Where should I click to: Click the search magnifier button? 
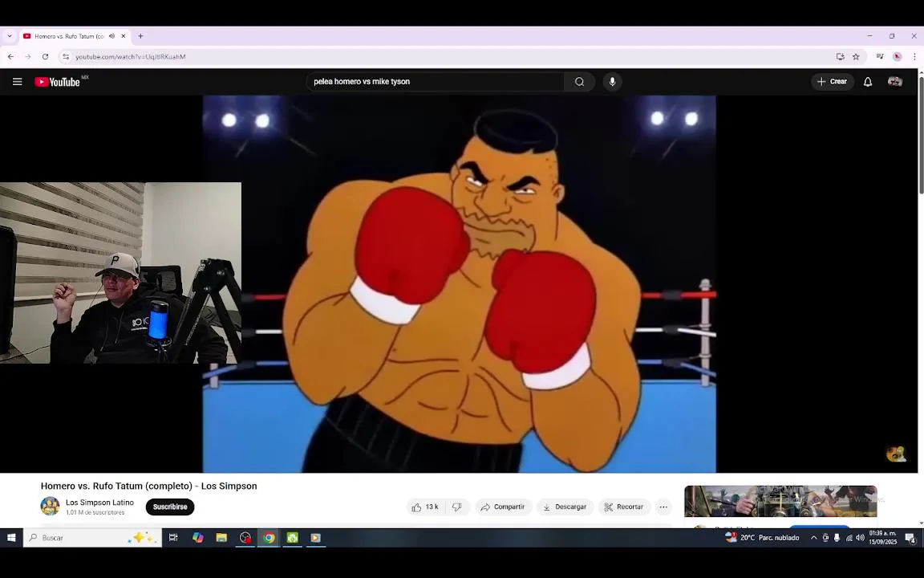pyautogui.click(x=579, y=82)
